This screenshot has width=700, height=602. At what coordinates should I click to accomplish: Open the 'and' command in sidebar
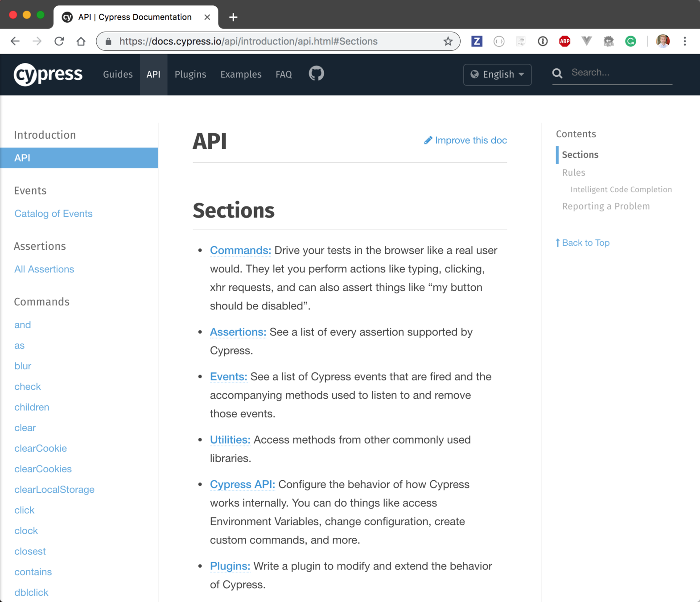[23, 325]
